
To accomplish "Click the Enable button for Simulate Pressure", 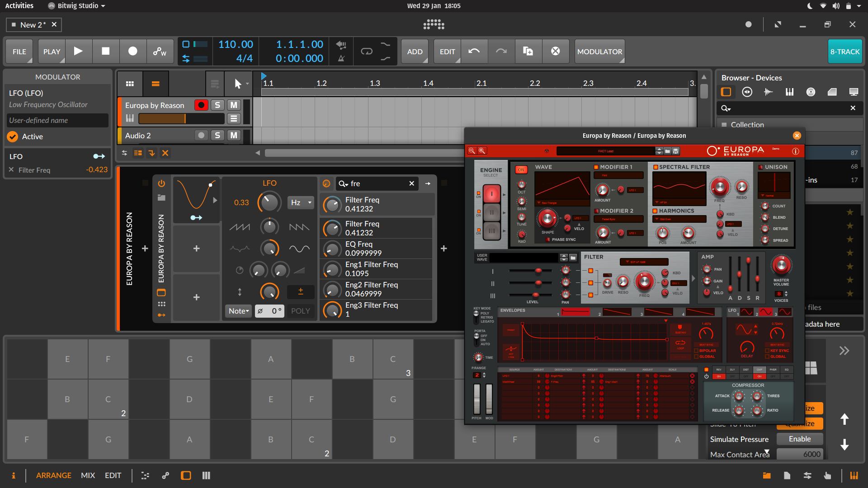I will (799, 439).
